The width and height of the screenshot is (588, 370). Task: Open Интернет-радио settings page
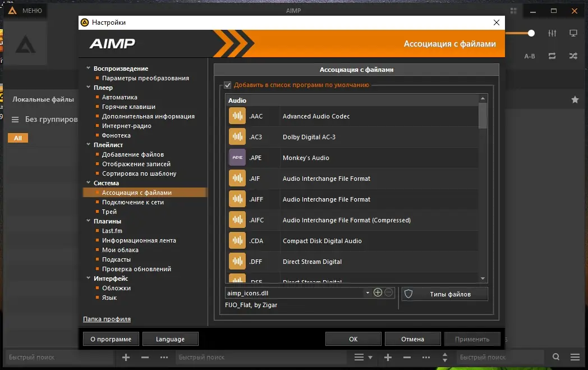(x=127, y=126)
